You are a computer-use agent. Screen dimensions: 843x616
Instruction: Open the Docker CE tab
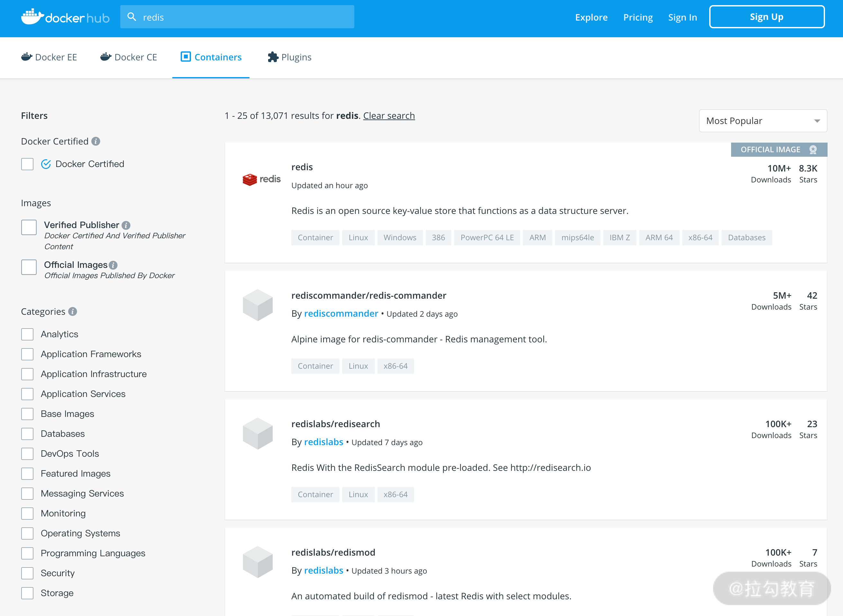129,57
